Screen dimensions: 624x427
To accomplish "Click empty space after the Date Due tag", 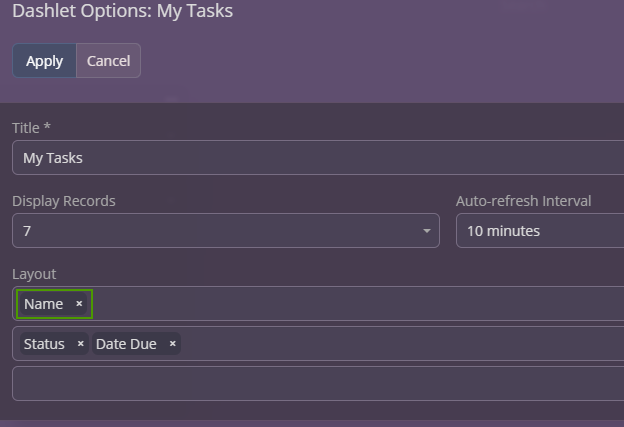I will point(400,344).
